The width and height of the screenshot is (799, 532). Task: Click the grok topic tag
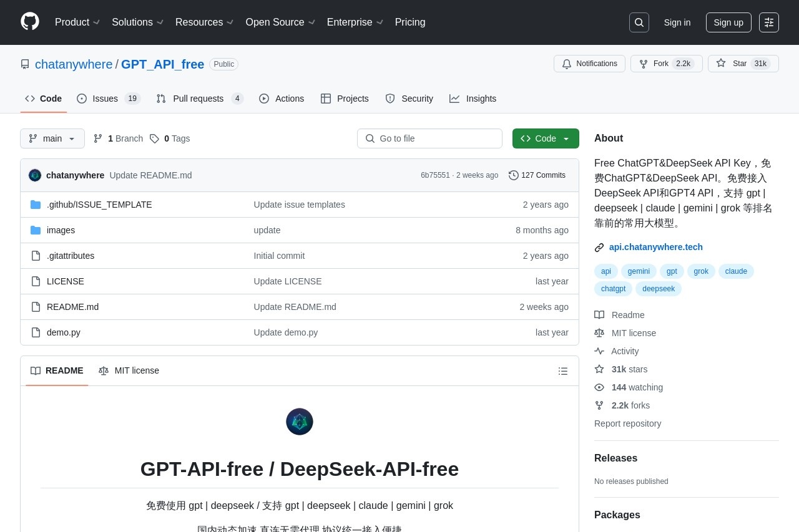pyautogui.click(x=701, y=271)
